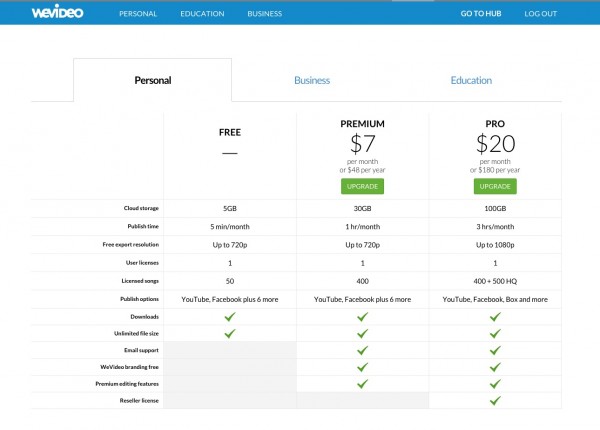The width and height of the screenshot is (600, 430).
Task: Click the $20 Pro price
Action: [x=495, y=143]
